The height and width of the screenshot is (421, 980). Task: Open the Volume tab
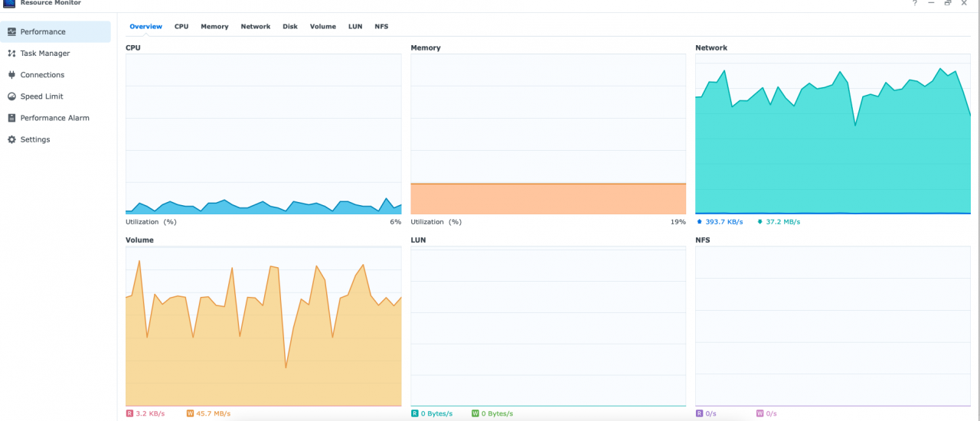click(323, 27)
